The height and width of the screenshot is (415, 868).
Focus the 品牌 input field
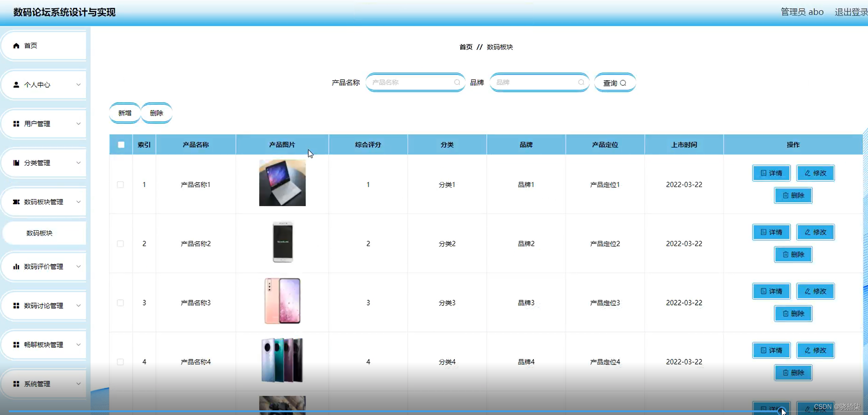[x=539, y=82]
